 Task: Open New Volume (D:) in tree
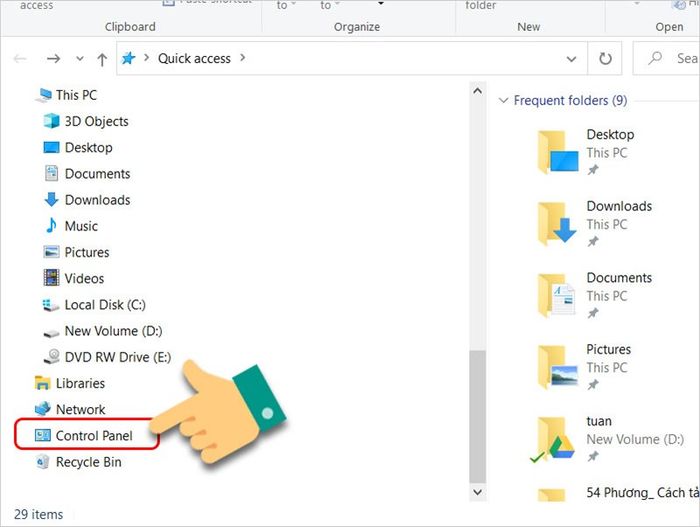click(103, 331)
